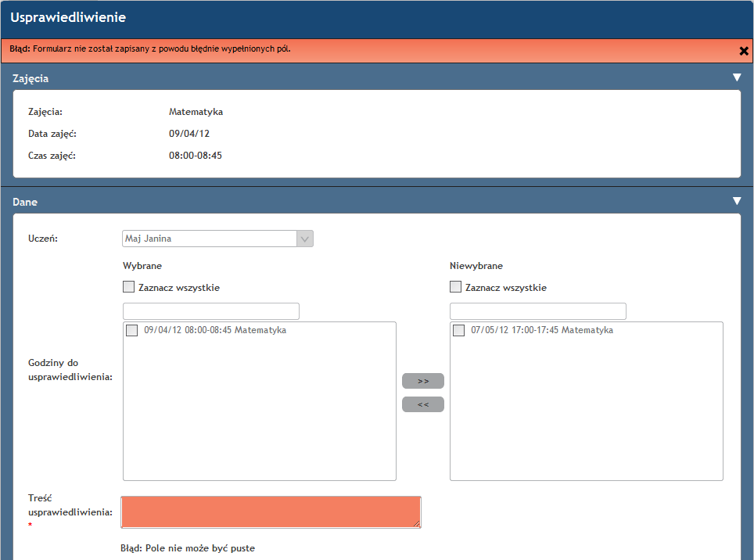Click the Dane section header text
The width and height of the screenshot is (754, 560).
tap(25, 202)
